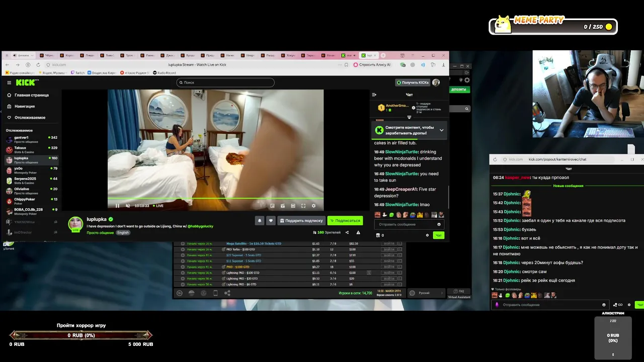Open gantver1 channel in followed list
Screen dimensions: 644x362
pos(31,139)
